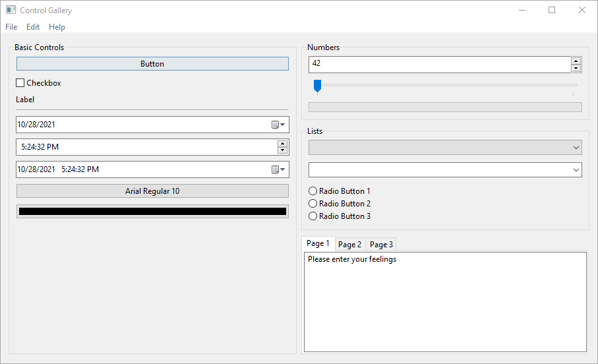
Task: Open calendar icon of the date-time field
Action: pyautogui.click(x=278, y=169)
